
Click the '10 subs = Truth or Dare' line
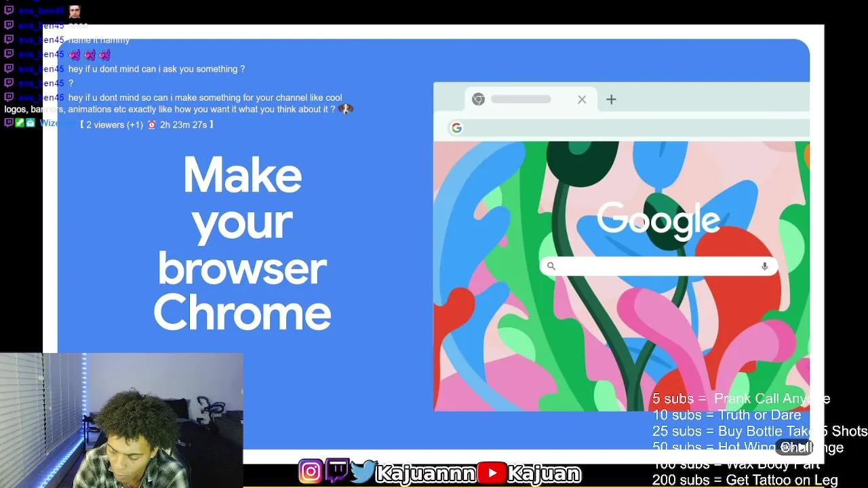[x=727, y=415]
